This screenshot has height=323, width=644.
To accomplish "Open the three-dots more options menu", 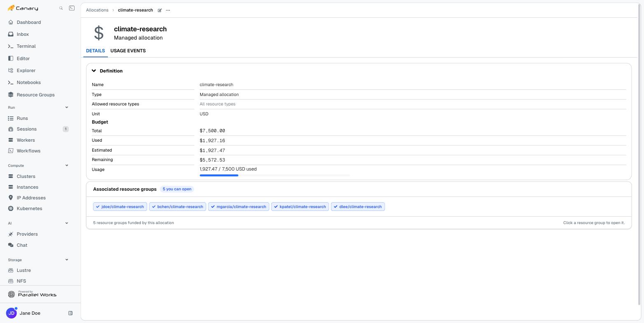I will (x=168, y=10).
